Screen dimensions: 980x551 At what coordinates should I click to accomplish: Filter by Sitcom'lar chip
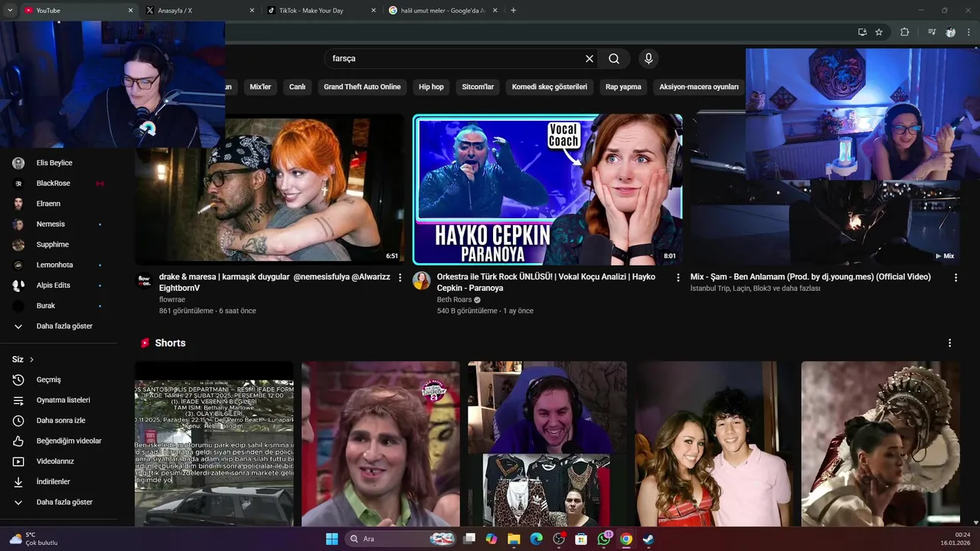click(478, 87)
